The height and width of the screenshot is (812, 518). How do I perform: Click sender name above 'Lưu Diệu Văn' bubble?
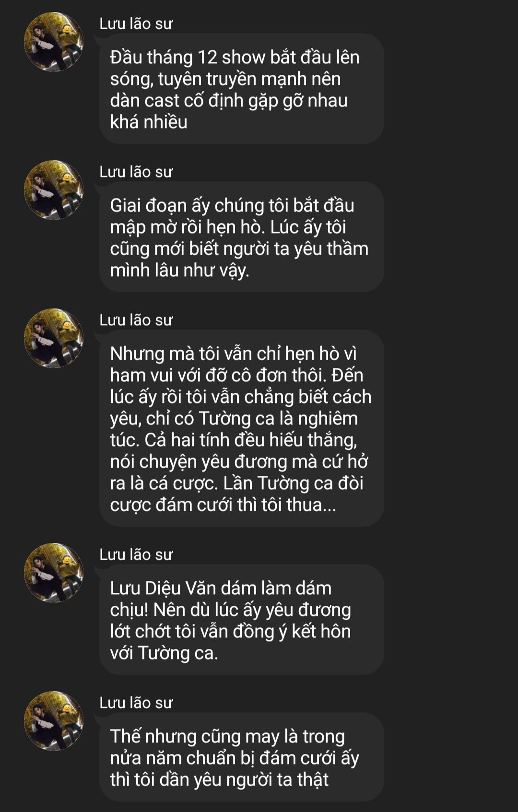pyautogui.click(x=136, y=554)
